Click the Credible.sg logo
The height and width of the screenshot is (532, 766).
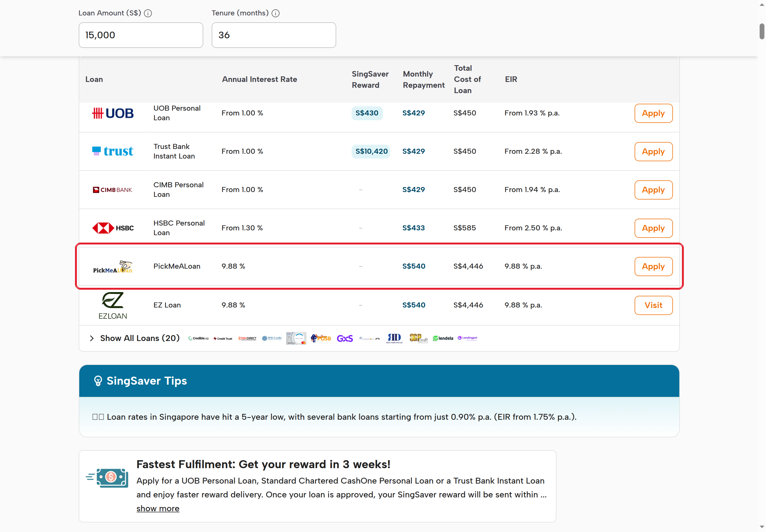198,338
